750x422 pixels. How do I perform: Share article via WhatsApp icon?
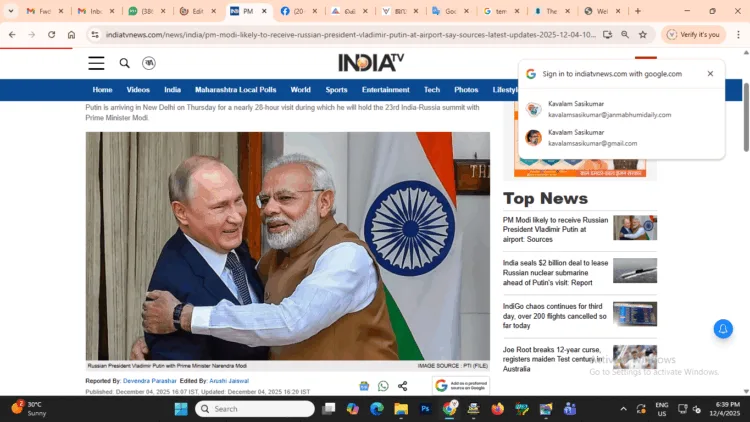pos(383,386)
